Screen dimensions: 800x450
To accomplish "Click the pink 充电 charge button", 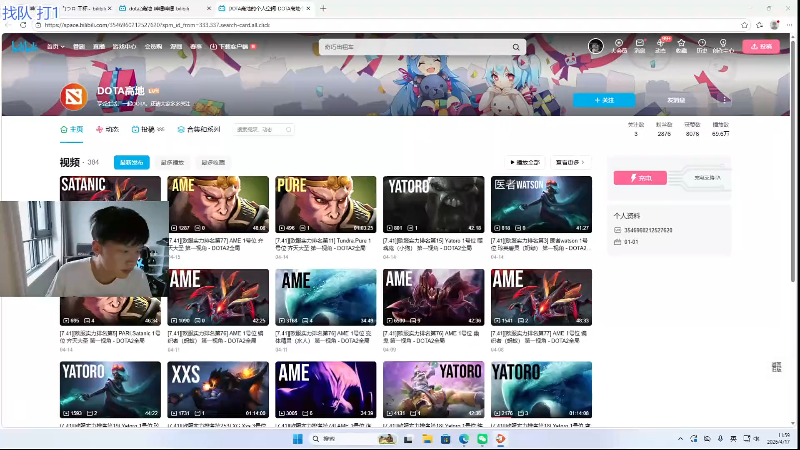I will (x=640, y=178).
